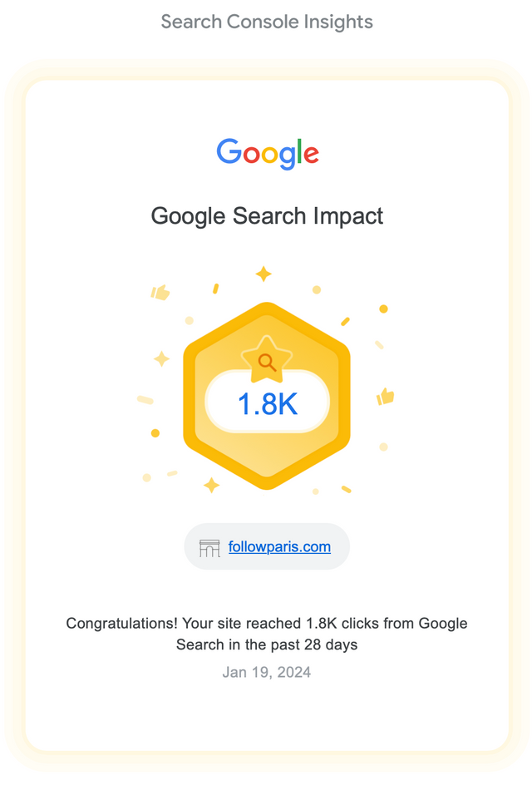Click the magnifying glass star icon
This screenshot has width=532, height=790.
pos(267,360)
